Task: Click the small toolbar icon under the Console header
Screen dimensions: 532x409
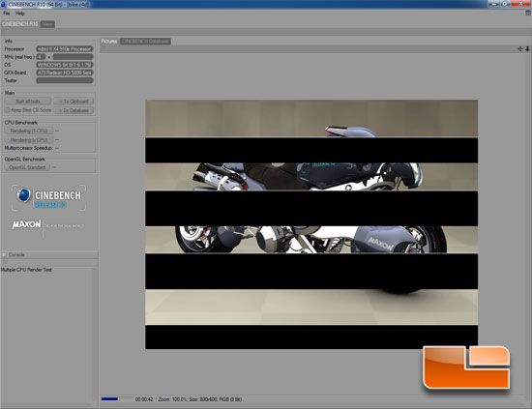Action: tap(5, 262)
